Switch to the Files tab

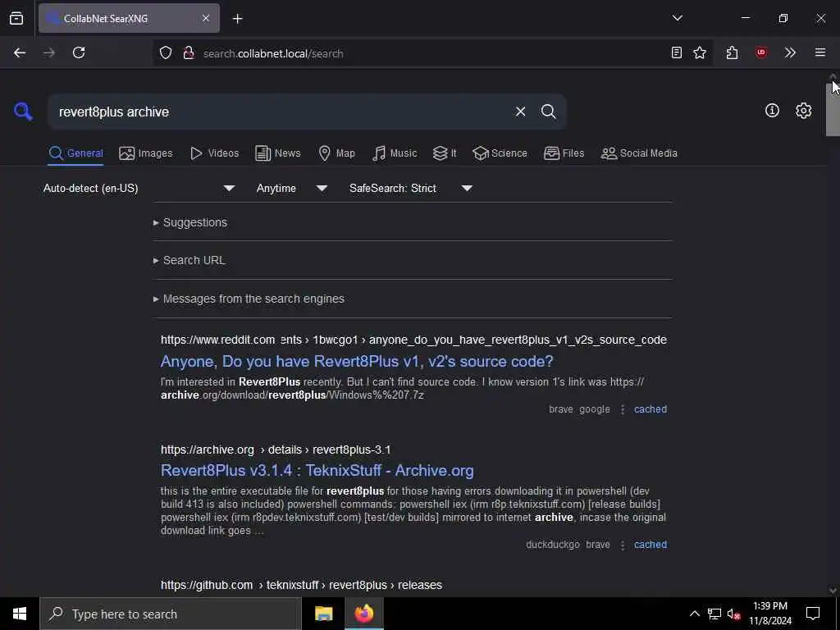click(564, 153)
